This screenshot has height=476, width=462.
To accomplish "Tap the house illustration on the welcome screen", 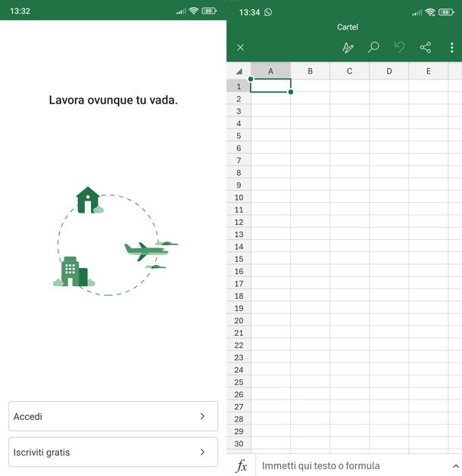I will point(88,200).
